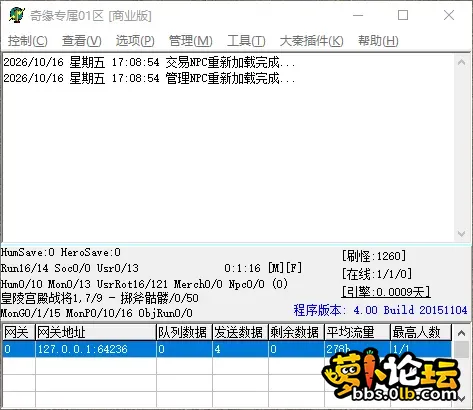
Task: Click the 发送数据 column header
Action: 240,332
